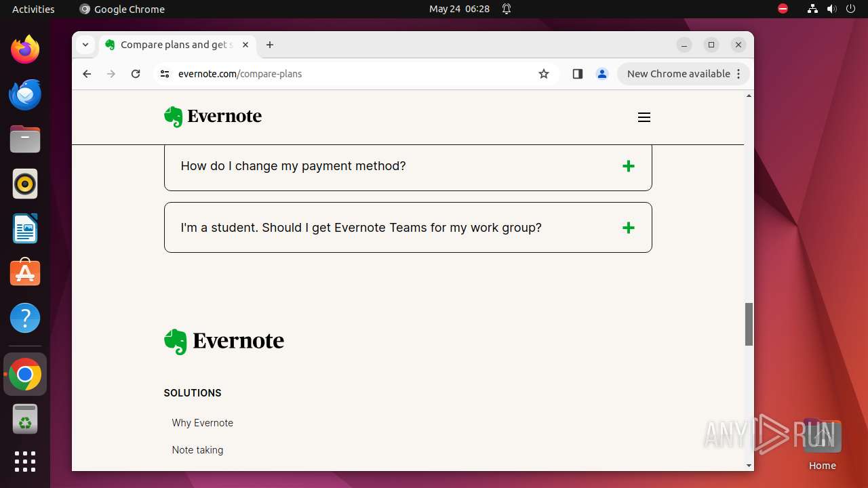Close the Compare plans tab
The width and height of the screenshot is (868, 488).
pyautogui.click(x=245, y=45)
